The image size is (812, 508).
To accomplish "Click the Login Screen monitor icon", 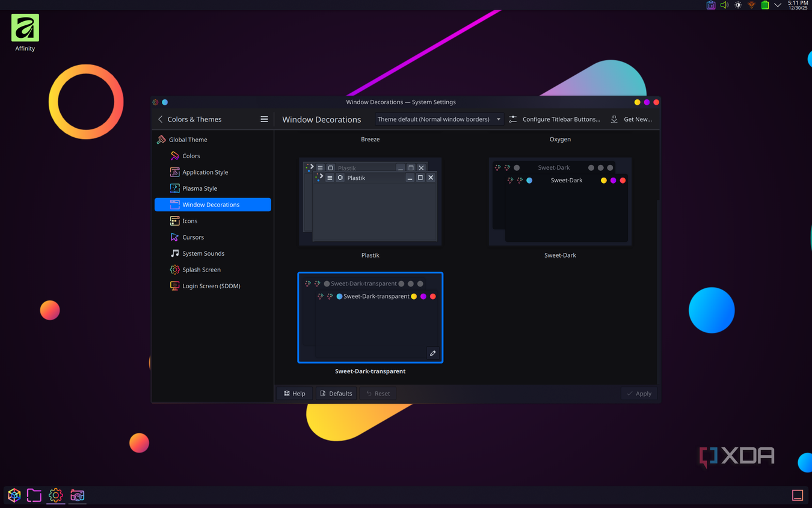I will click(x=174, y=286).
